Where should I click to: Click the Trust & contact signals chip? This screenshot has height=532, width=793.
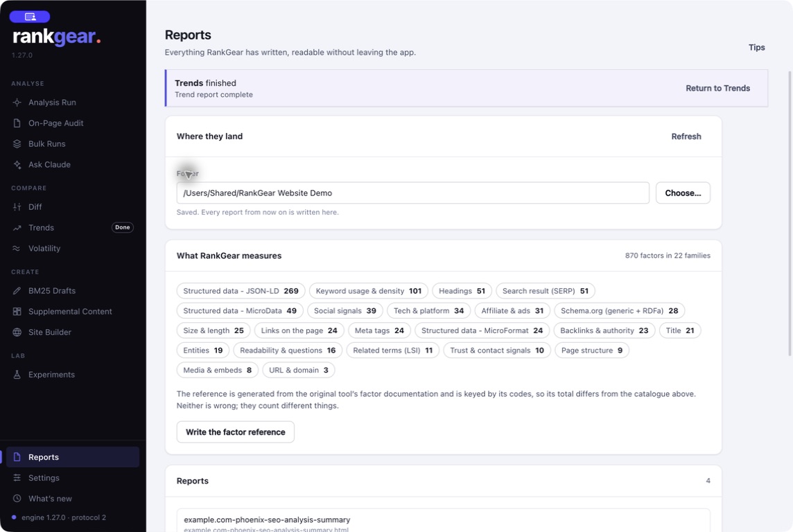[497, 350]
